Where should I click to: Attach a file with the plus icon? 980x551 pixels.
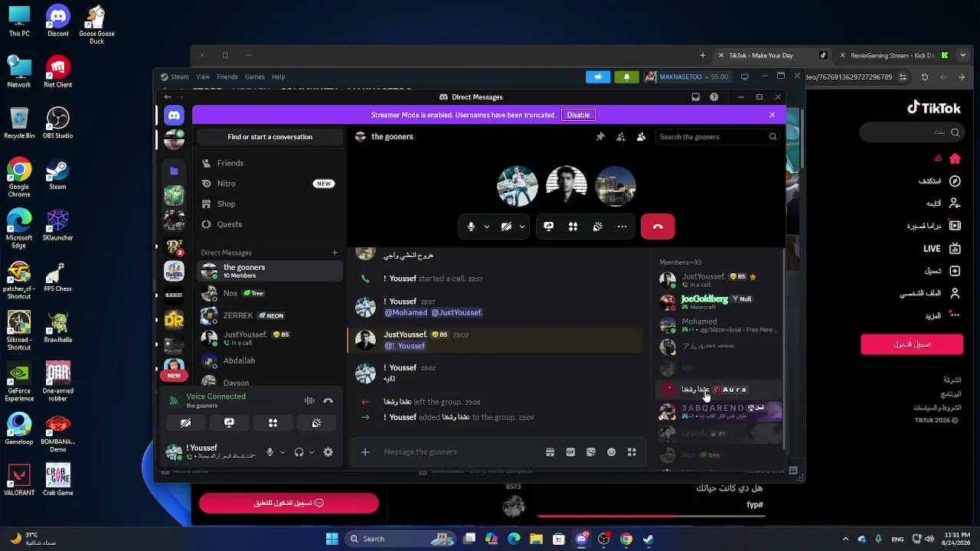tap(365, 452)
